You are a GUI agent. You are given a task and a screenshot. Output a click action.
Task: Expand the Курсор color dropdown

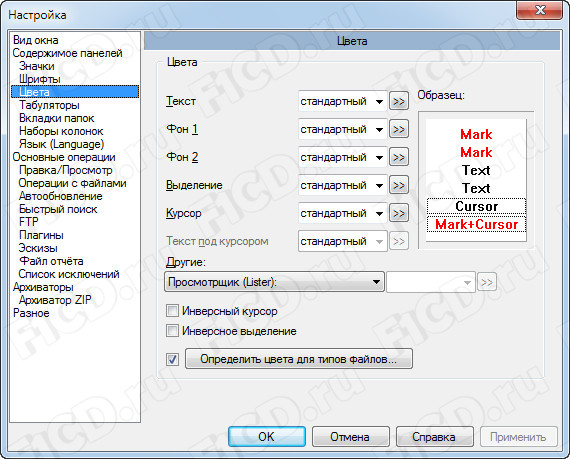tap(342, 213)
